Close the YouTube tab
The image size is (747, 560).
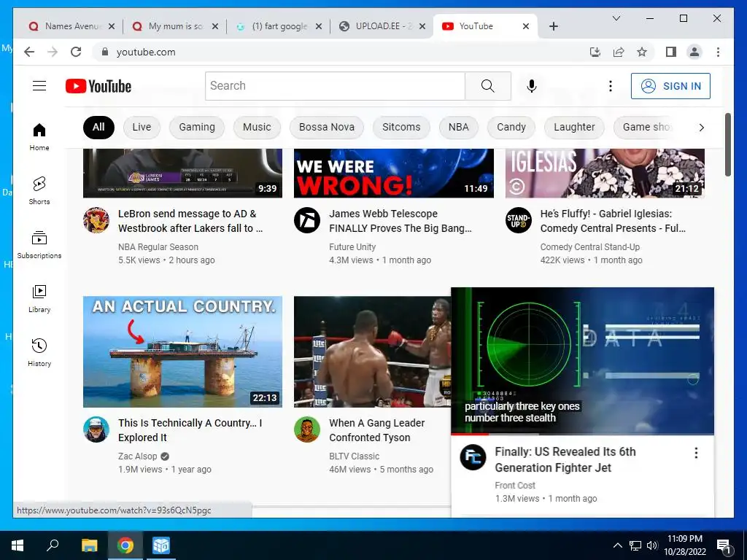click(526, 26)
